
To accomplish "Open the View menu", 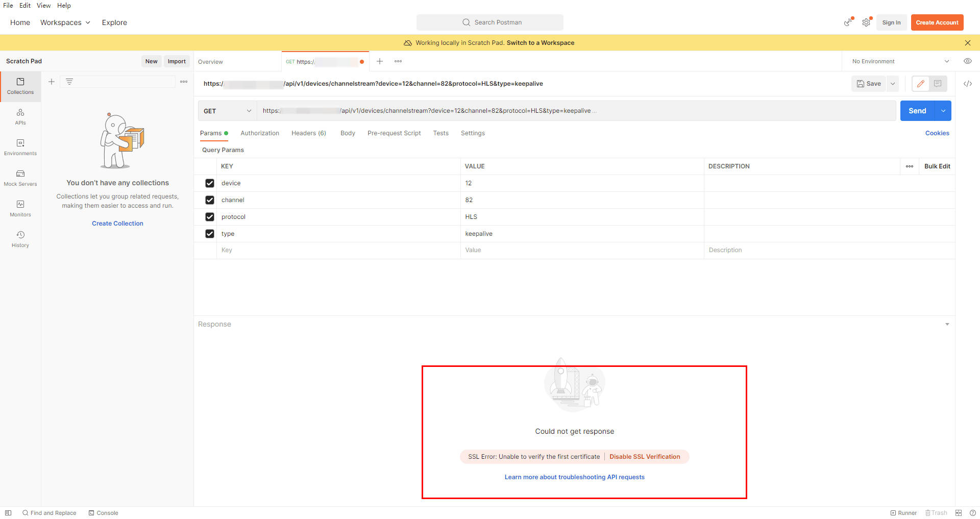I will point(44,6).
